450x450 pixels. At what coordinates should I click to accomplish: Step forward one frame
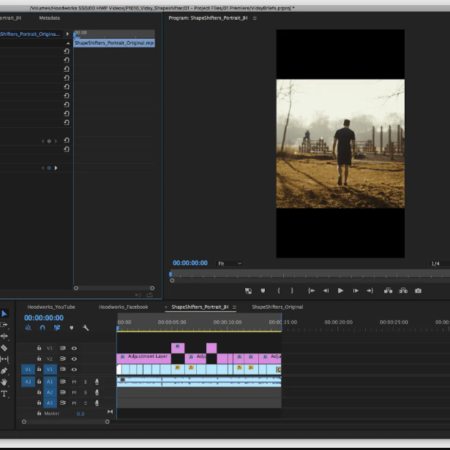356,291
